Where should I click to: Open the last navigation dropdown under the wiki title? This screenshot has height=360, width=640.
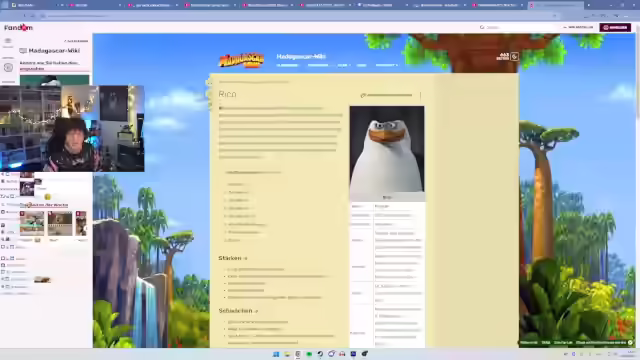pyautogui.click(x=386, y=65)
